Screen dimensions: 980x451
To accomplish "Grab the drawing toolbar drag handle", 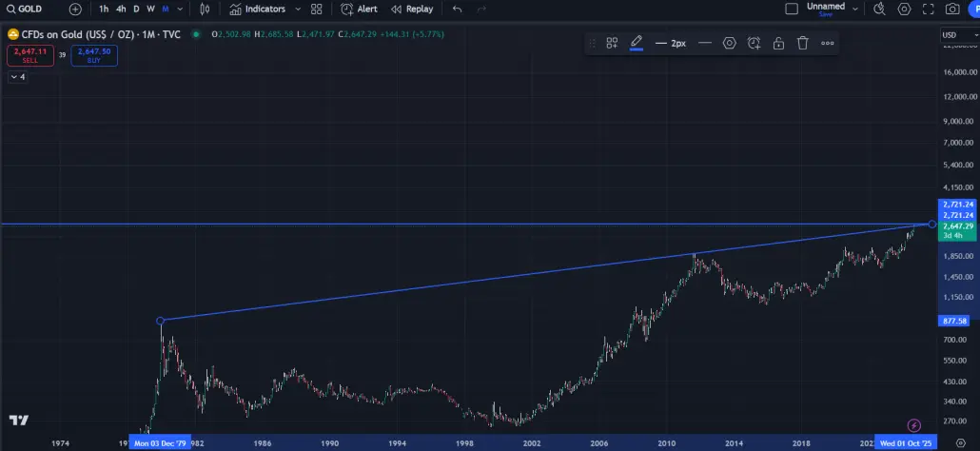I will [x=593, y=43].
